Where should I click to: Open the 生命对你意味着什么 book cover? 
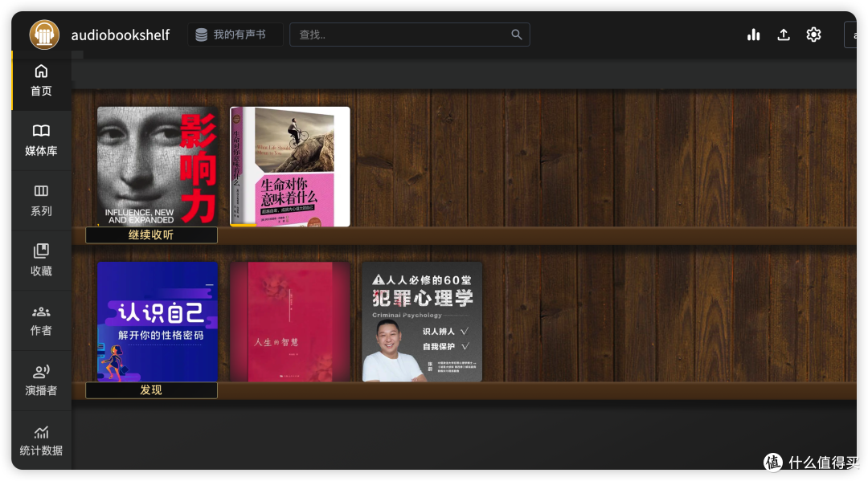pyautogui.click(x=290, y=166)
